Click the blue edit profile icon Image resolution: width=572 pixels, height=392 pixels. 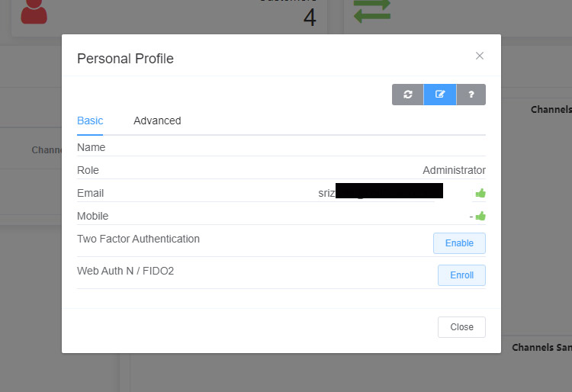(440, 95)
